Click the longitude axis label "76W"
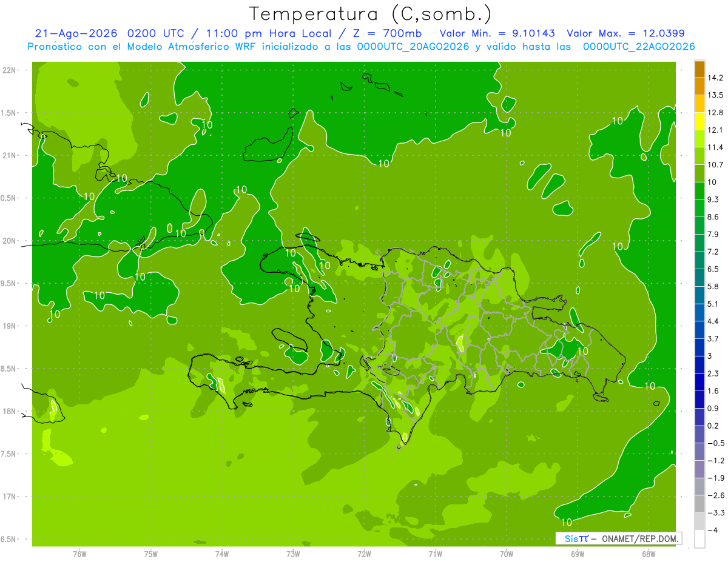The height and width of the screenshot is (562, 728). tap(79, 554)
